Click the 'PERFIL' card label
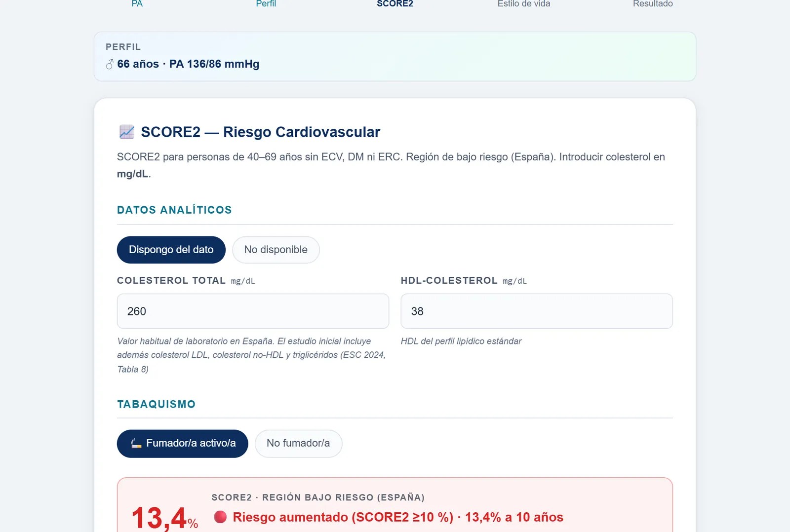The image size is (790, 532). (123, 47)
